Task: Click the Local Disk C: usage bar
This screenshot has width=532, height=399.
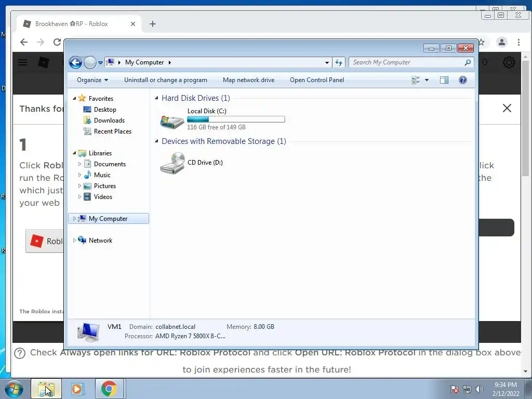Action: [236, 119]
